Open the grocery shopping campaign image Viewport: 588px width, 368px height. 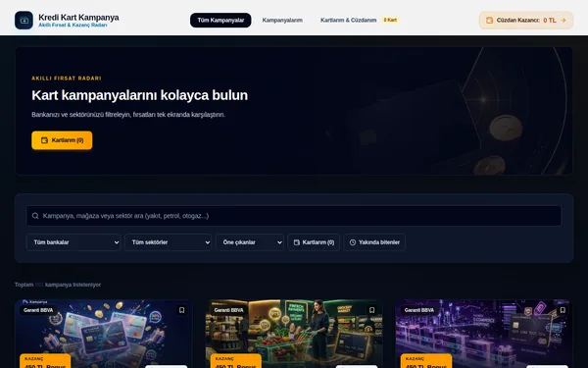(x=294, y=334)
